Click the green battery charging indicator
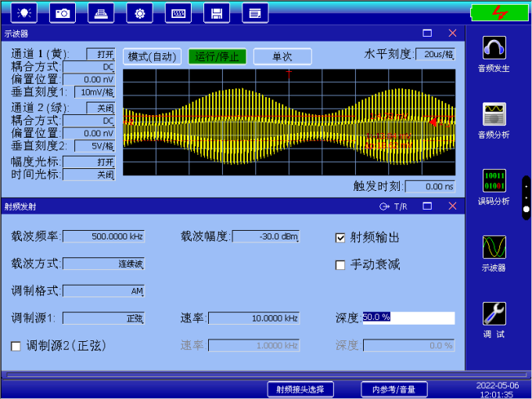Viewport: 532px width, 399px height. point(500,13)
